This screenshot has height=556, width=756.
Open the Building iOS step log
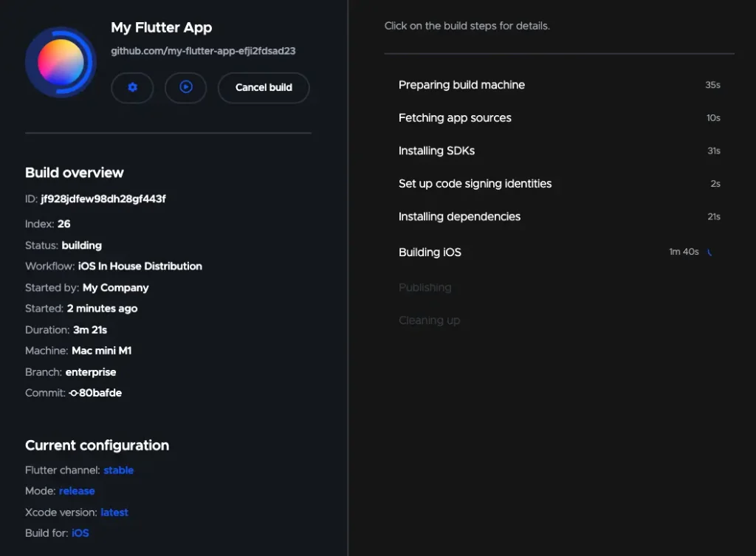click(x=430, y=253)
